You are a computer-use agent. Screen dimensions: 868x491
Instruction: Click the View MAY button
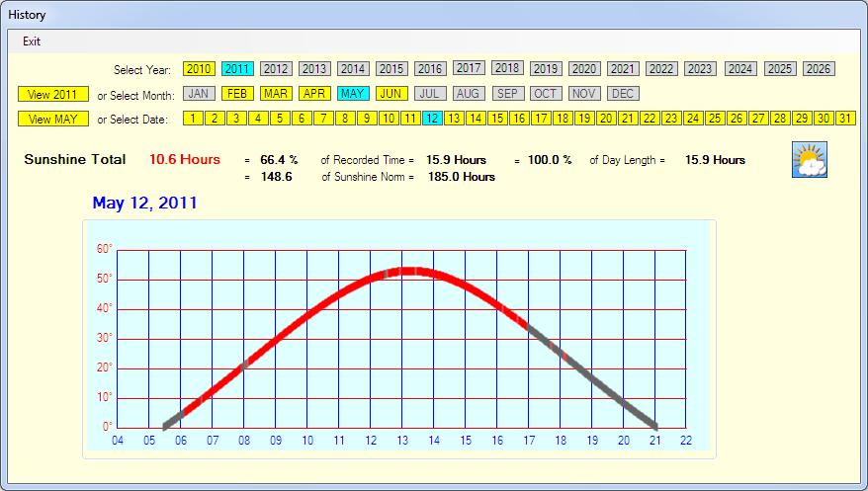pos(53,119)
